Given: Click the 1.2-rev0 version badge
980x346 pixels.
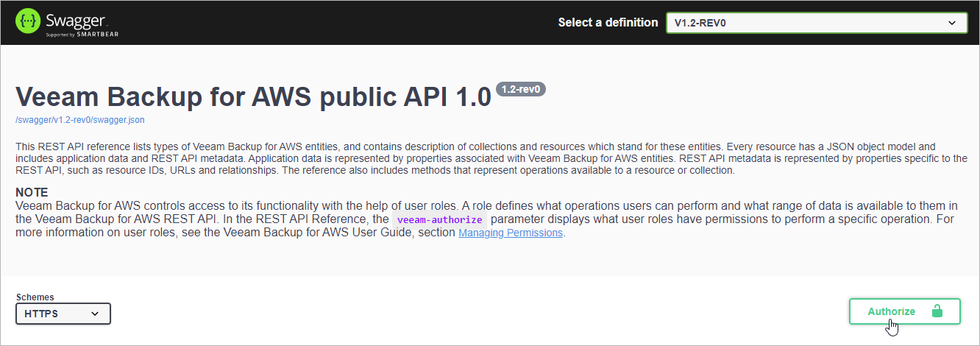Looking at the screenshot, I should pyautogui.click(x=521, y=89).
